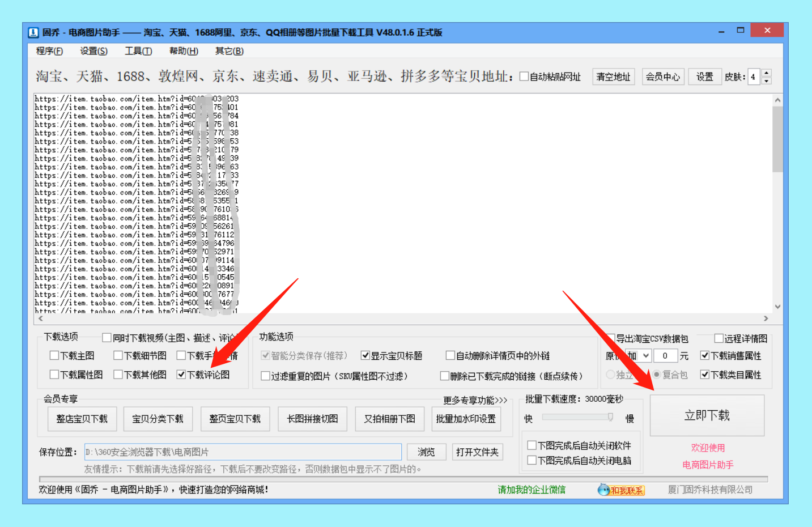Screen dimensions: 812x527
Task: Tick the 下载属性图 checkbox
Action: point(54,375)
